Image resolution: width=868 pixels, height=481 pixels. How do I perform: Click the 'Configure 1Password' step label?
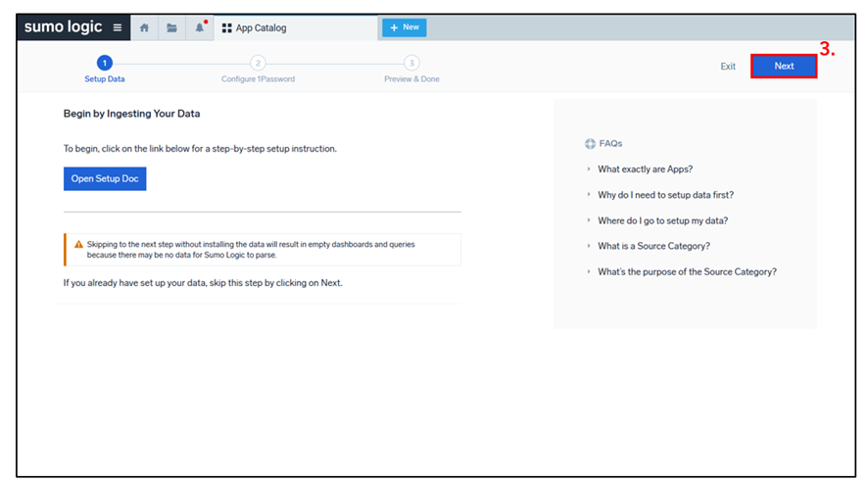[258, 79]
